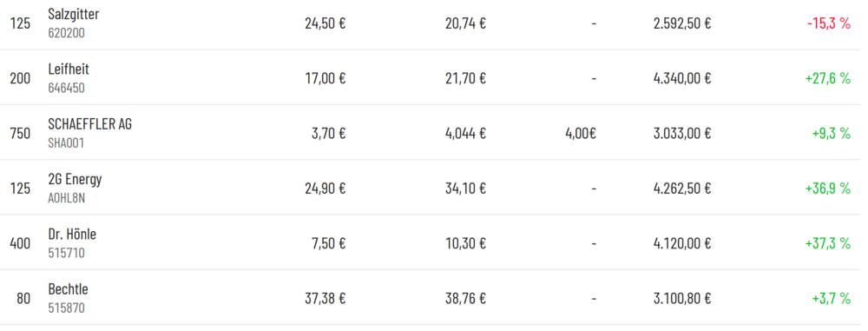Open the 2G Energy stock entry
This screenshot has height=331, width=868.
click(x=75, y=179)
